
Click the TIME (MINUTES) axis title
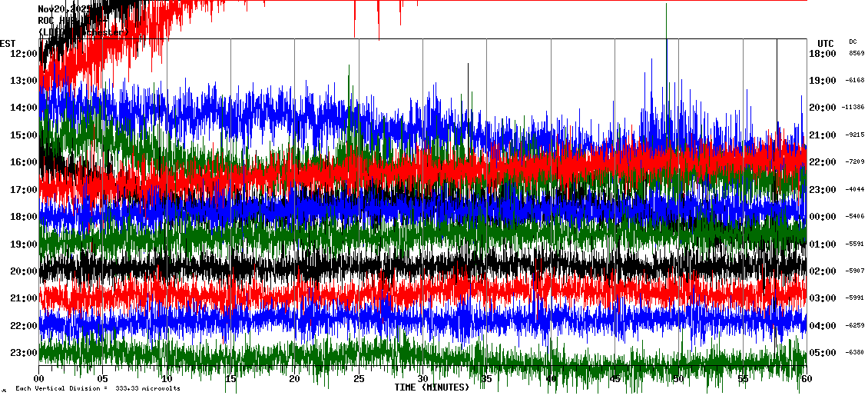click(432, 387)
